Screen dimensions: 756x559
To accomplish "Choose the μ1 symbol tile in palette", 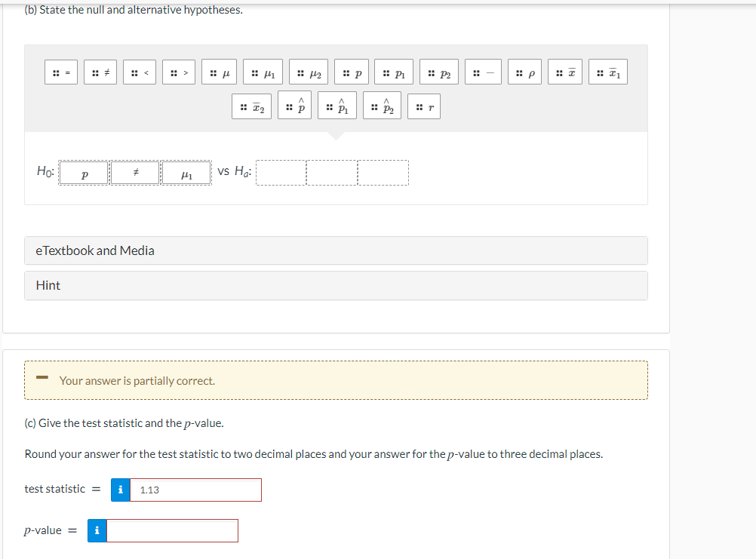I will [x=263, y=72].
